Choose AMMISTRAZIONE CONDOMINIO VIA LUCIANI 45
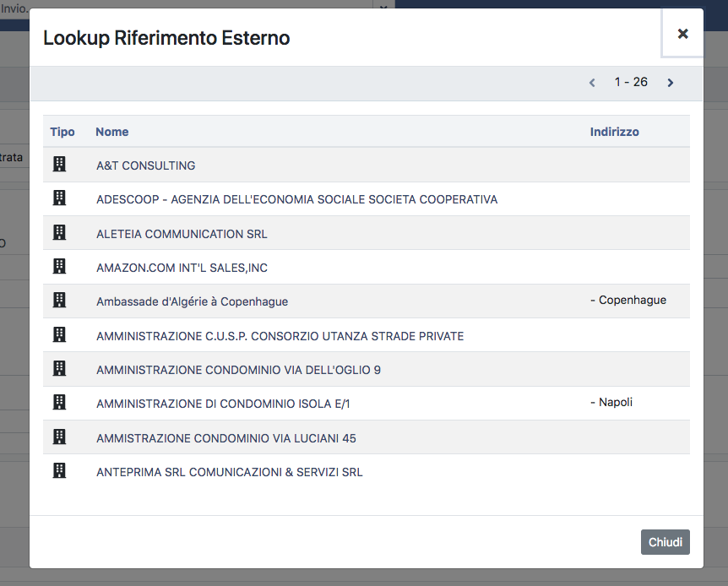Viewport: 728px width, 586px height. point(226,438)
